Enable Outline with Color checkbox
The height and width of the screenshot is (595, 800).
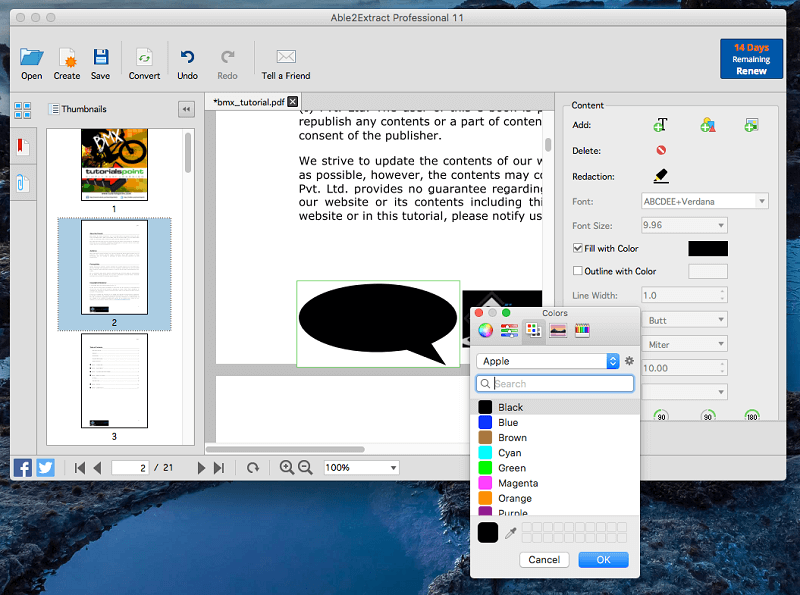click(578, 271)
